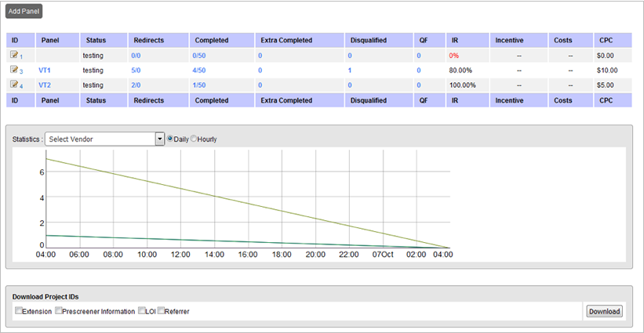Select the Daily radio button
Image resolution: width=644 pixels, height=333 pixels.
click(170, 139)
